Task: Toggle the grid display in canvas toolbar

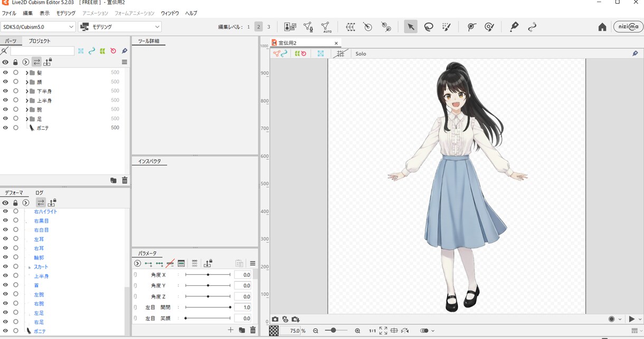Action: point(340,54)
